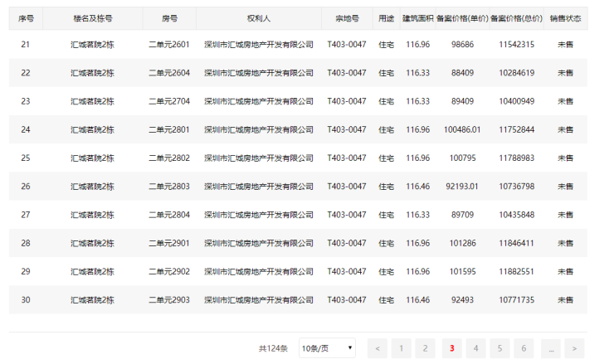Jump to page 1 in pagination
This screenshot has width=614, height=364.
click(402, 348)
